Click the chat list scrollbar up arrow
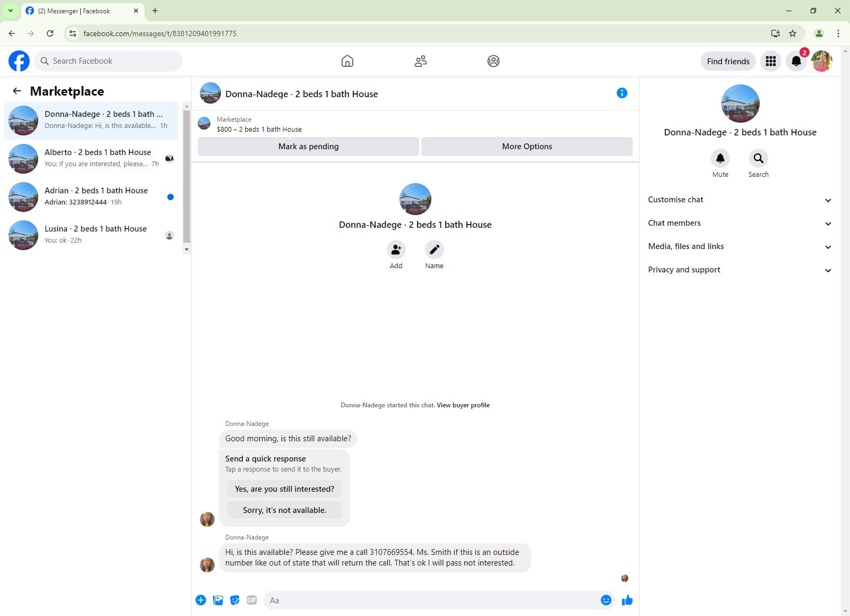 click(186, 106)
